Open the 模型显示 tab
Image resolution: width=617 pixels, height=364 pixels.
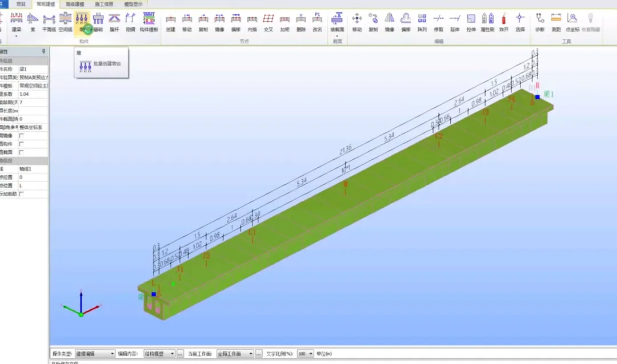(x=133, y=4)
